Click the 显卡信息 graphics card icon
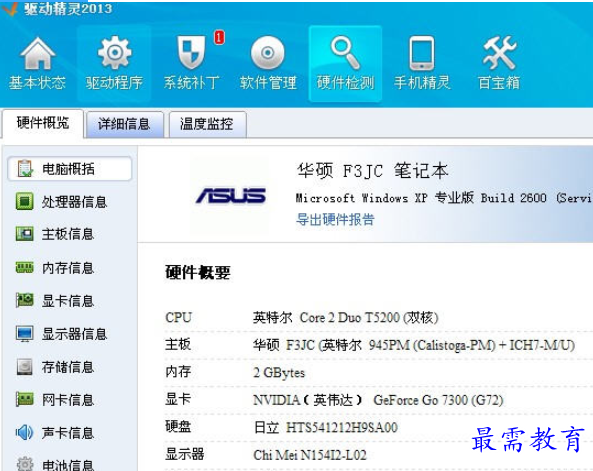Screen dimensions: 593x471 (25, 300)
